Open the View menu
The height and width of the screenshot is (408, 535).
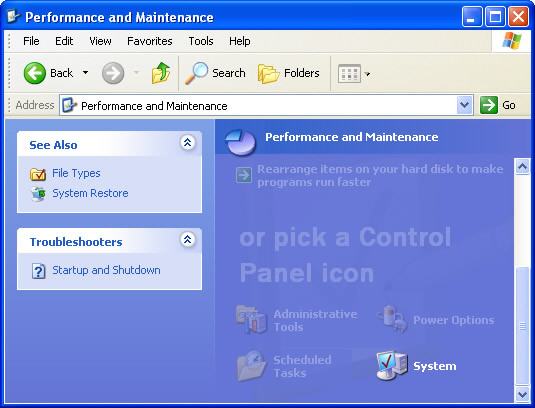click(100, 41)
